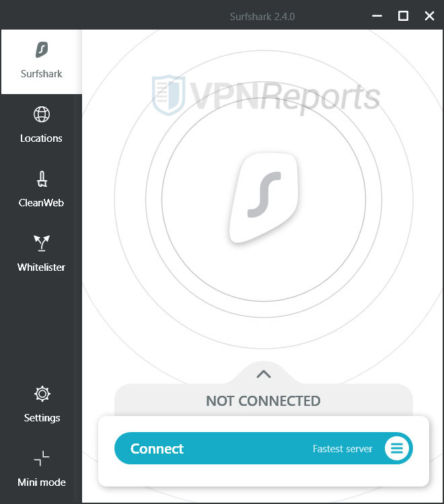Click the Locations globe icon
This screenshot has height=504, width=444.
tap(42, 114)
